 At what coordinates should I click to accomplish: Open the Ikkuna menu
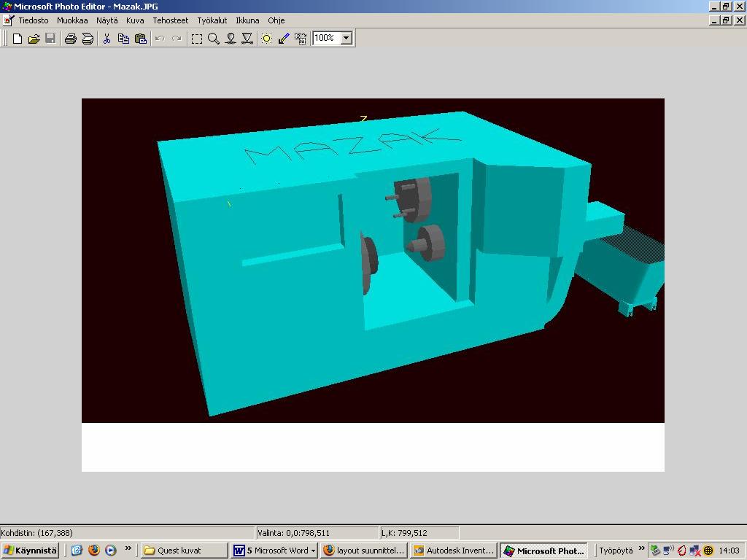(x=247, y=20)
